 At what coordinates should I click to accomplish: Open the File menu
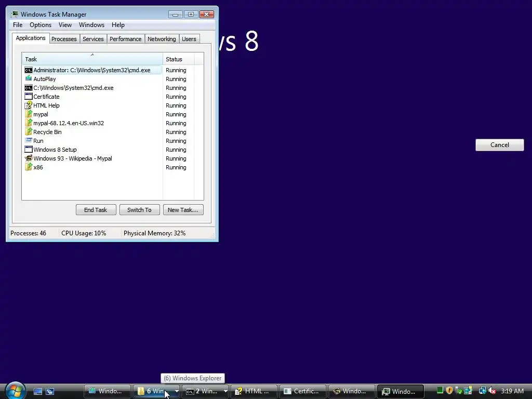tap(18, 25)
